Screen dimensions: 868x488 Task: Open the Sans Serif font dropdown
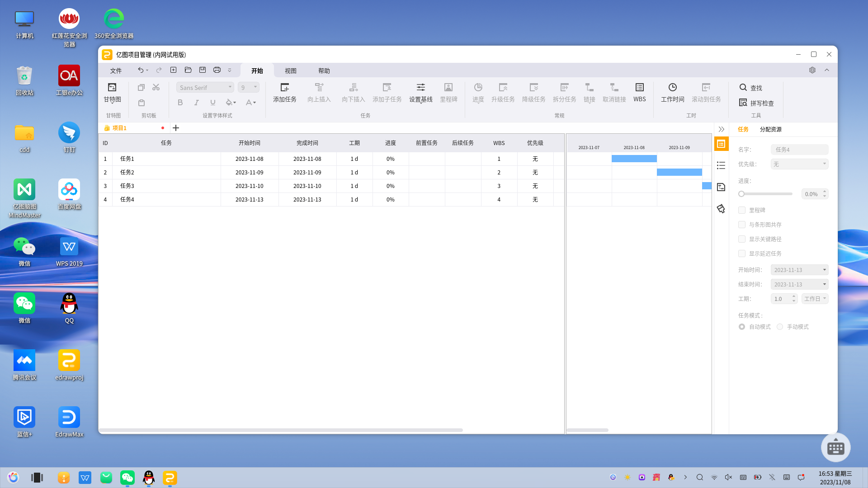tap(205, 87)
